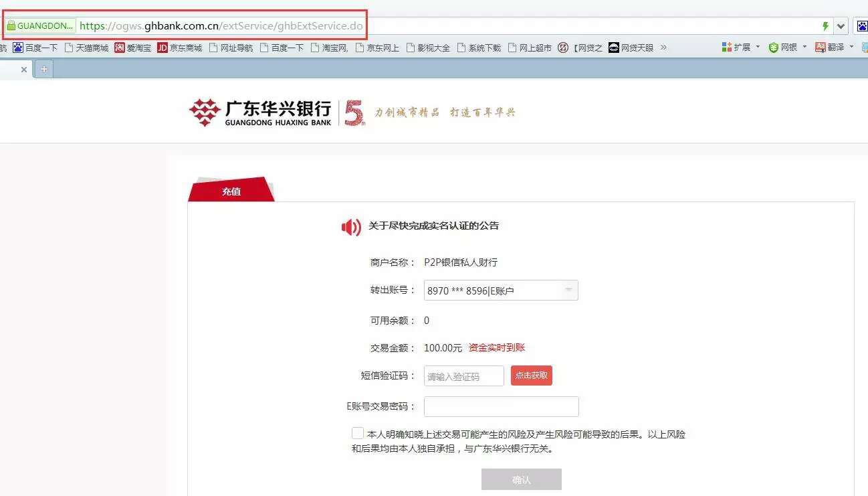Click into the 短信验证码 input field
The width and height of the screenshot is (868, 496).
pyautogui.click(x=464, y=376)
